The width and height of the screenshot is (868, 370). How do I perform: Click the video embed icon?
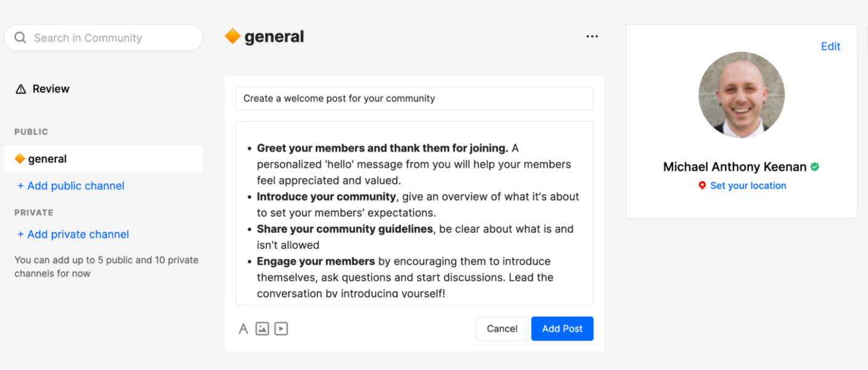[x=281, y=329]
